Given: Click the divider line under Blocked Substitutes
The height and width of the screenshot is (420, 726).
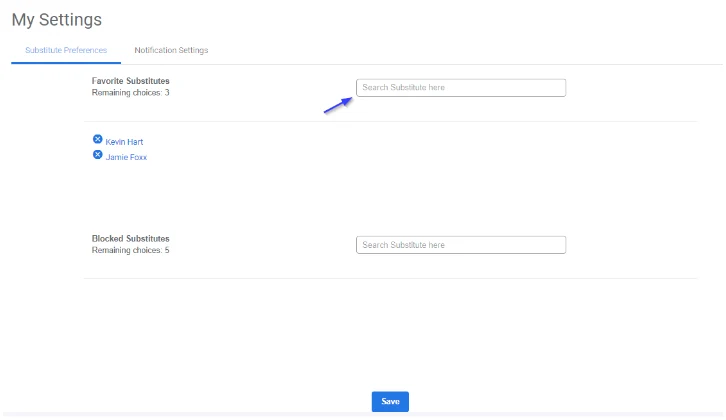Looking at the screenshot, I should tap(390, 278).
